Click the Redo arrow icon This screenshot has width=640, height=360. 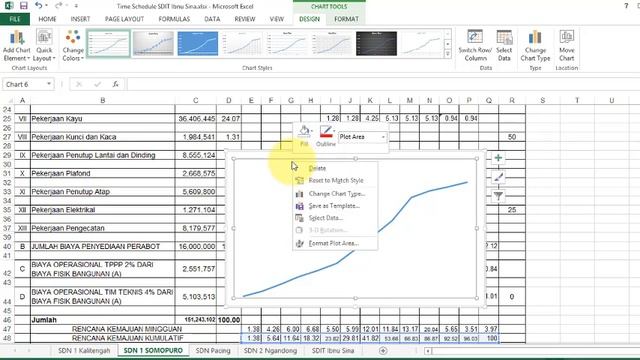58,6
